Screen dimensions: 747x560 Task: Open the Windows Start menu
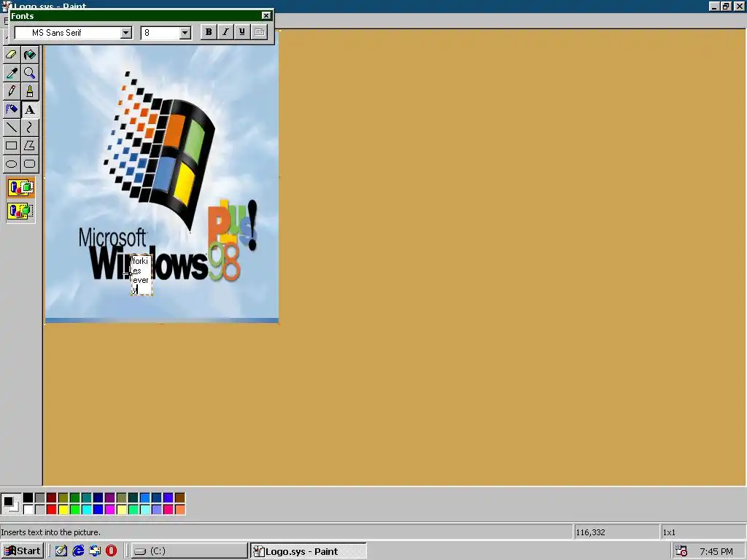coord(23,551)
